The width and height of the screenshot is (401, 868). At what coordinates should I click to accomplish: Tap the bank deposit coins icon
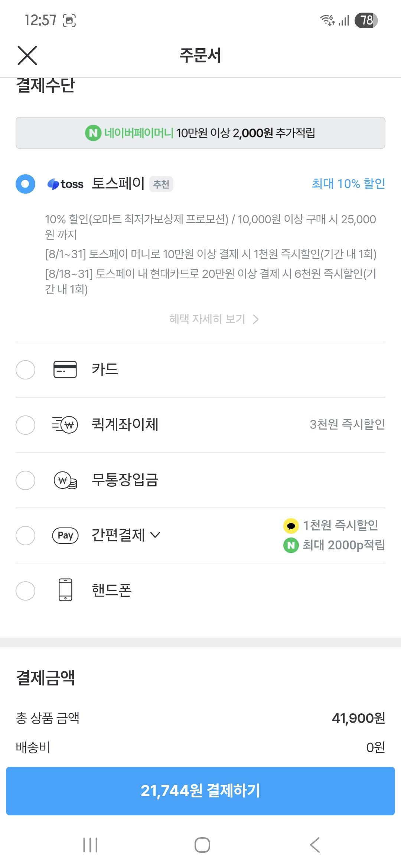[x=65, y=480]
